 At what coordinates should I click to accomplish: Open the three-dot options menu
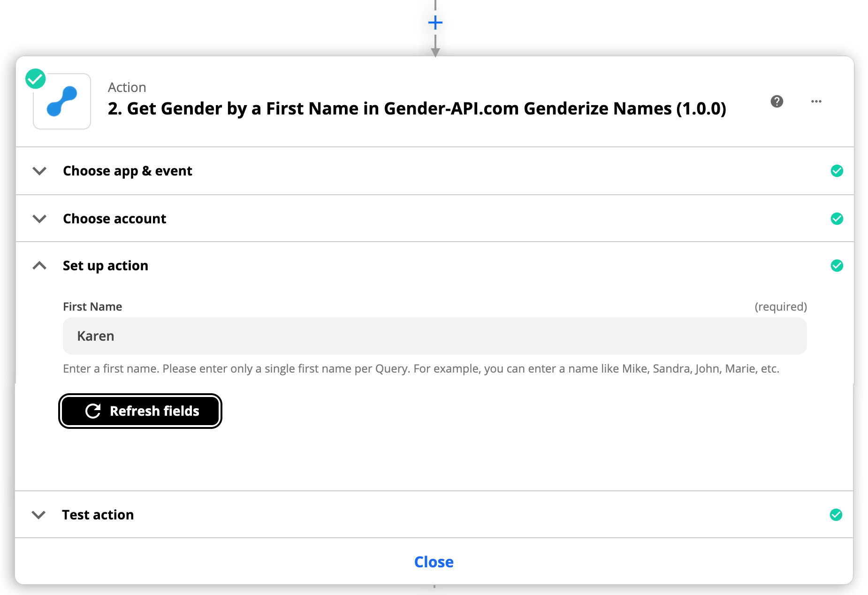click(x=816, y=101)
